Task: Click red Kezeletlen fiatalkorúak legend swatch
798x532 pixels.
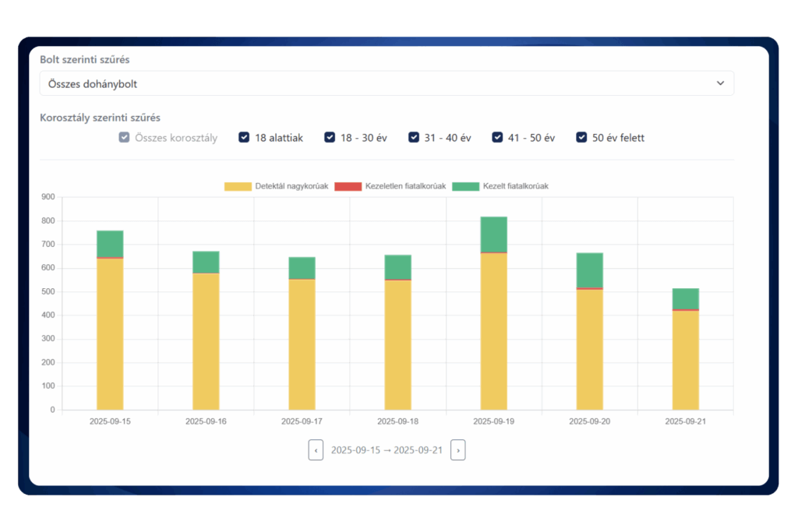Action: click(x=348, y=187)
